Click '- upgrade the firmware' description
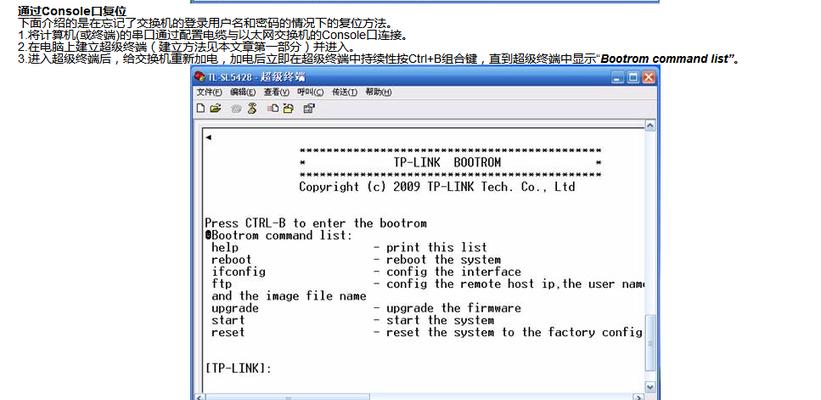This screenshot has height=400, width=821. click(447, 308)
